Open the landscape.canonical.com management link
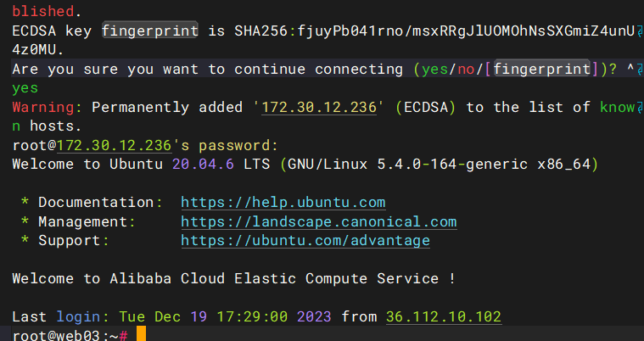The image size is (644, 341). [319, 221]
